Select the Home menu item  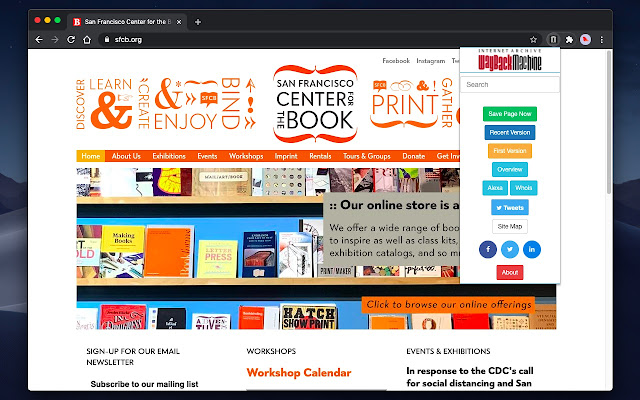(x=91, y=156)
